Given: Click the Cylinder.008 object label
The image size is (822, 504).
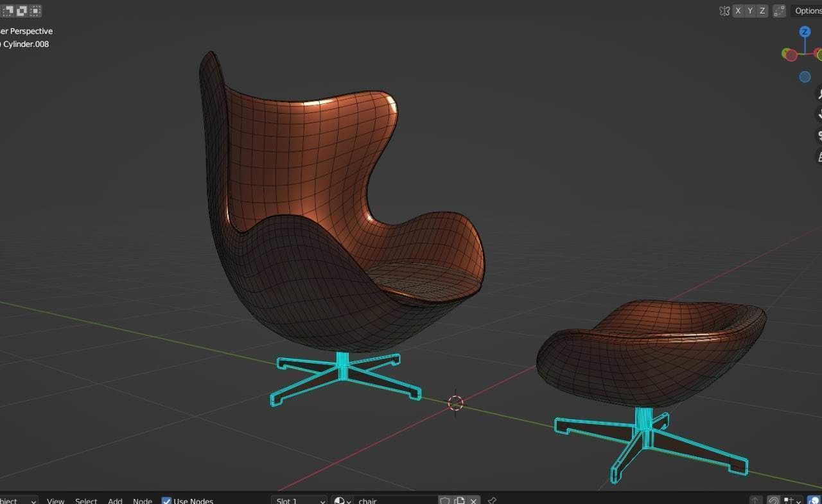Looking at the screenshot, I should point(26,44).
